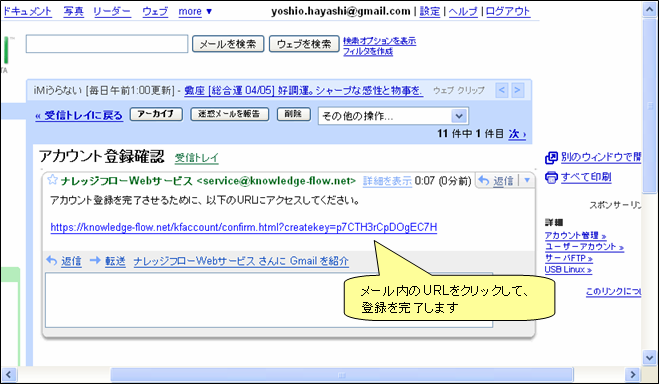659x384 pixels.
Task: Open the 蠍座 総合運 web clip link
Action: (303, 90)
